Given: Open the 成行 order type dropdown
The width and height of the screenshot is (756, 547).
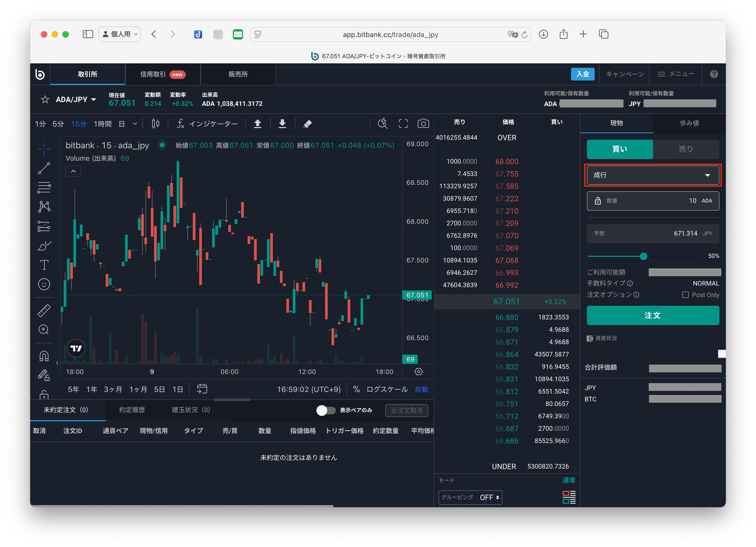Looking at the screenshot, I should point(652,175).
